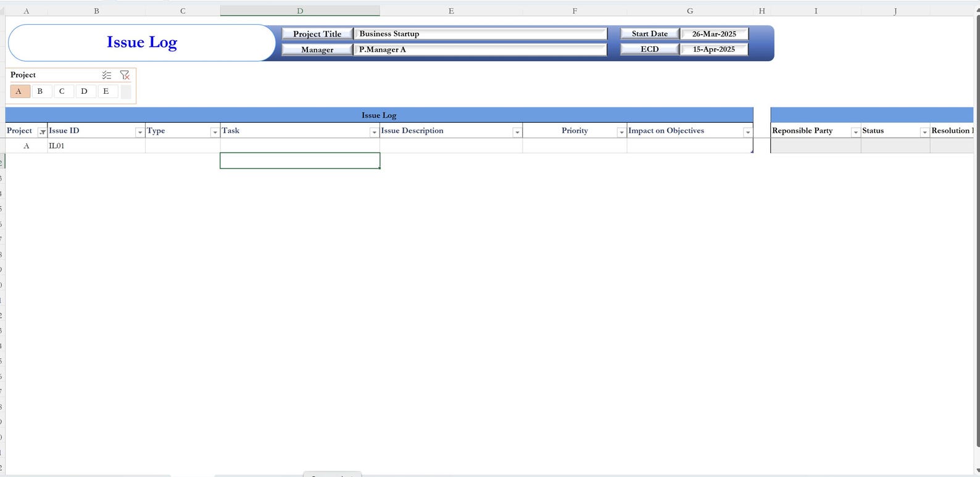Select Project cell A in row IL01
The width and height of the screenshot is (980, 477).
[27, 146]
